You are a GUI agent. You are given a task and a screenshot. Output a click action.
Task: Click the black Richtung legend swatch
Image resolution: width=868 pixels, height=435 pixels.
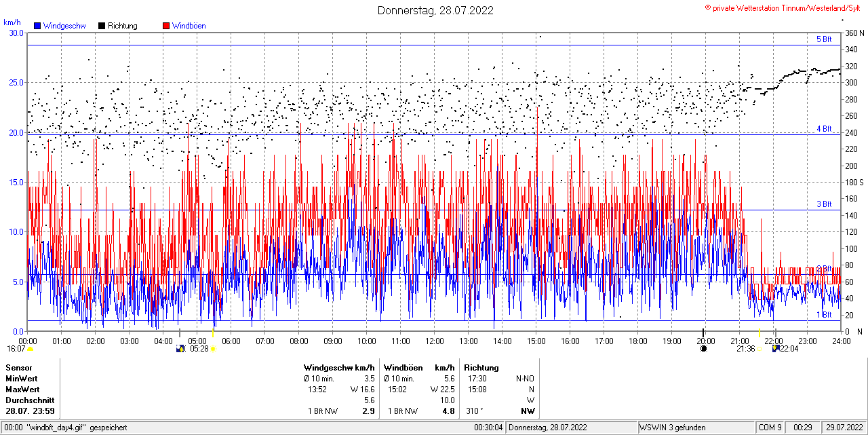click(102, 26)
